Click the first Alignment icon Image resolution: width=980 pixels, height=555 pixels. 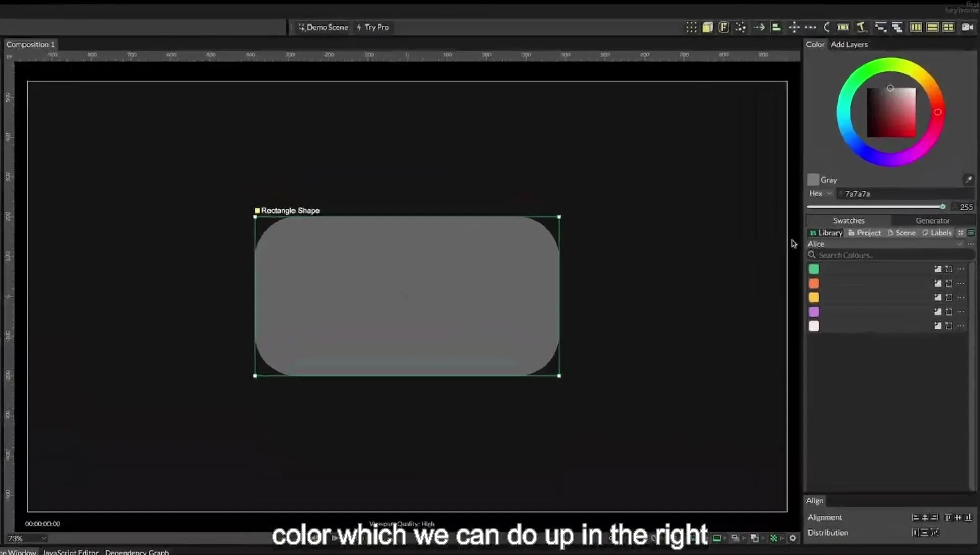click(x=915, y=517)
